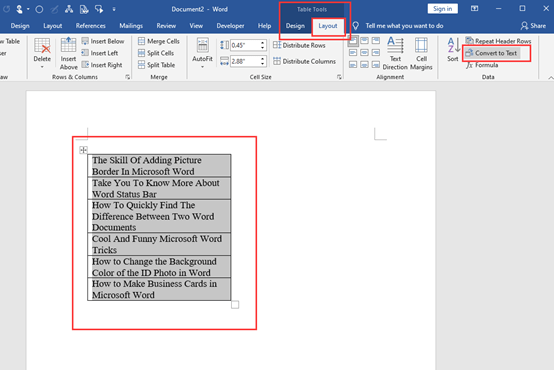Click the table resize handle

click(x=235, y=305)
